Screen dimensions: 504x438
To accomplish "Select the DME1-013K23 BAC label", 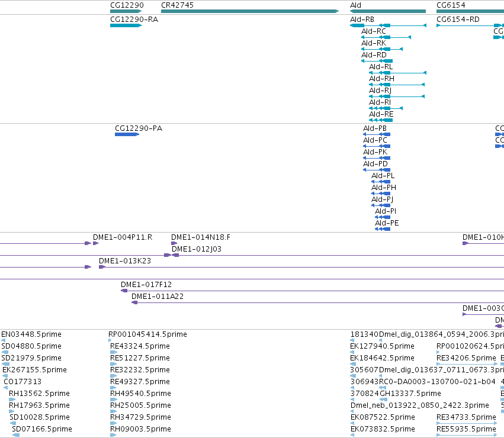I will (x=125, y=261).
